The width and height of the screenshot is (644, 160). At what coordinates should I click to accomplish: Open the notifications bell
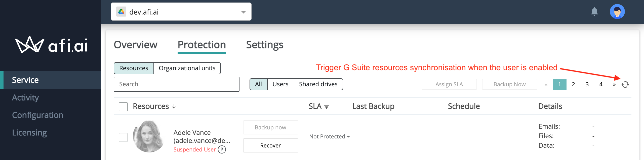pyautogui.click(x=594, y=12)
